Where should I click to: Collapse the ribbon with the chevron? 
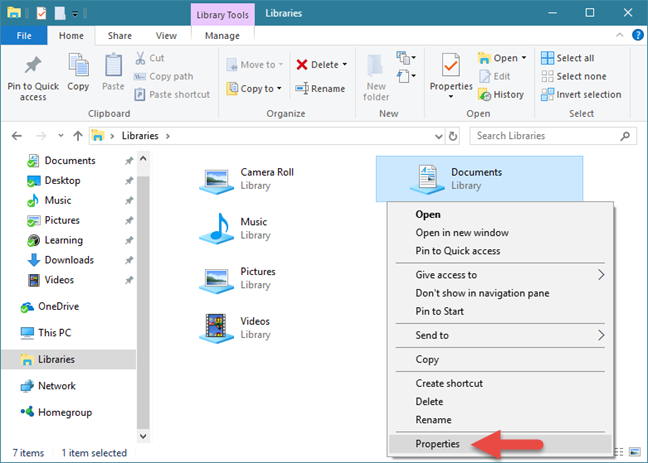(619, 35)
